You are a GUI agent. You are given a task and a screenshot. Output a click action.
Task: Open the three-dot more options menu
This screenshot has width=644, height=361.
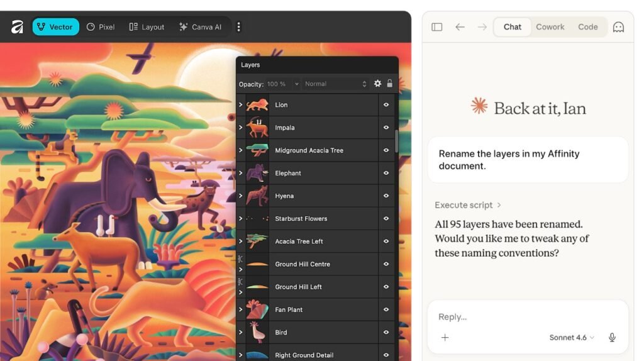[238, 27]
